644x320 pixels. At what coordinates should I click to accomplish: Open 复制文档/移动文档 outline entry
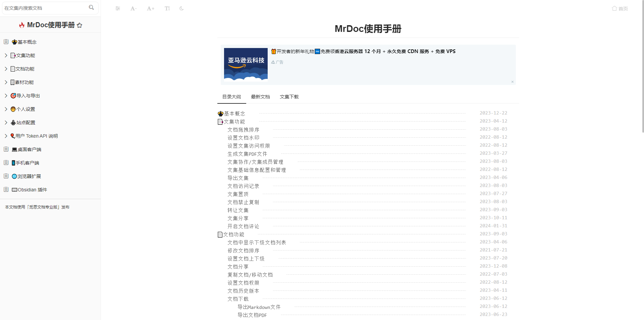[x=250, y=275]
